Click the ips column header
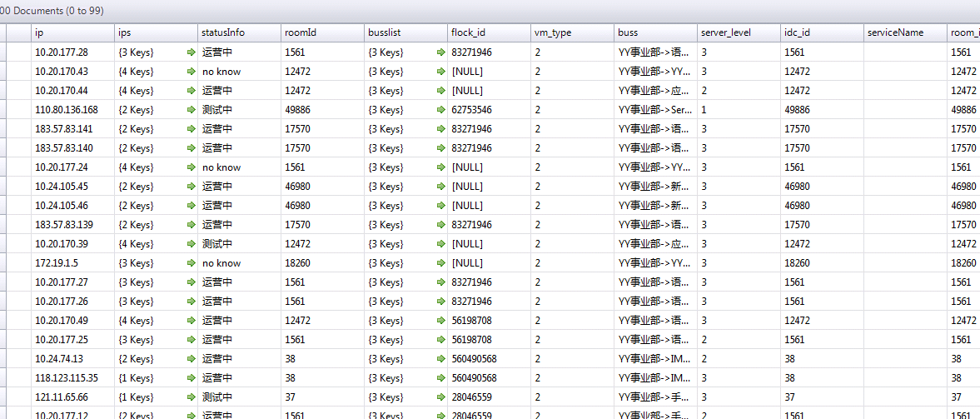This screenshot has width=980, height=419. [157, 33]
